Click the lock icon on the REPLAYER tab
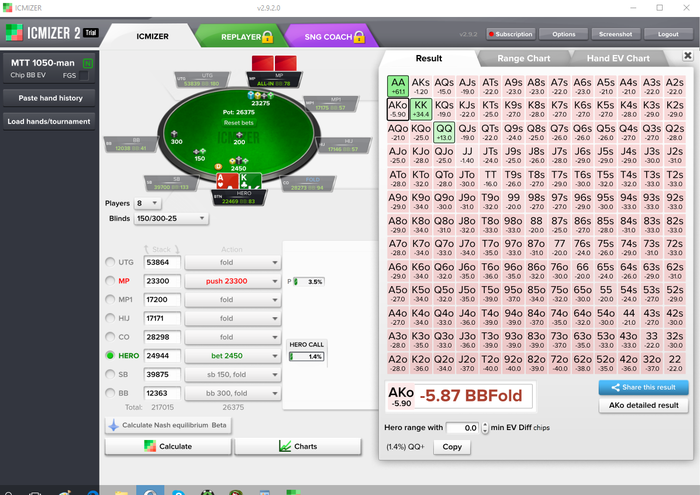This screenshot has height=495, width=700. pyautogui.click(x=267, y=37)
